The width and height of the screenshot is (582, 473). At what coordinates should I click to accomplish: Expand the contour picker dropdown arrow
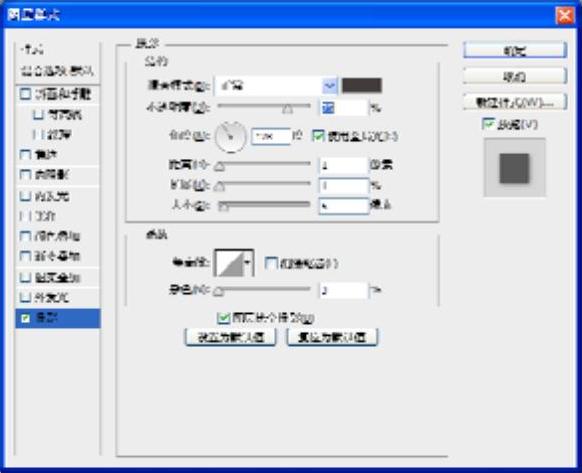tap(248, 263)
